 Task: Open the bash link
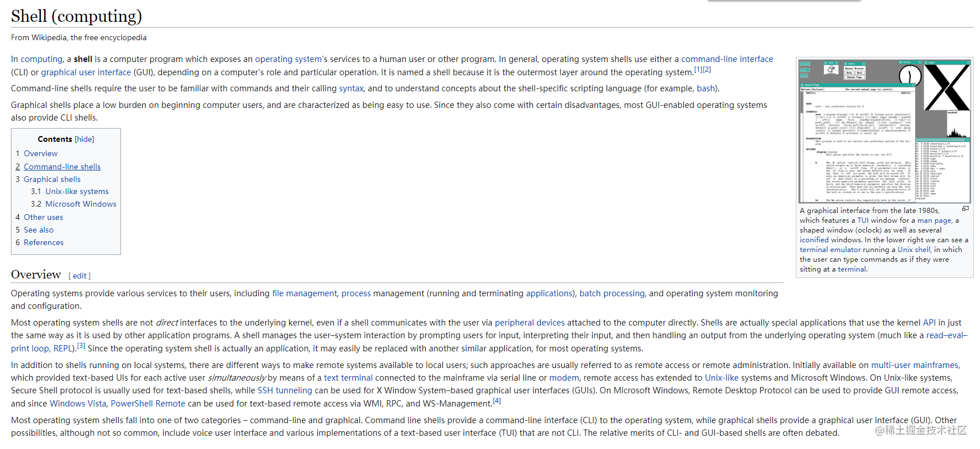(x=706, y=88)
